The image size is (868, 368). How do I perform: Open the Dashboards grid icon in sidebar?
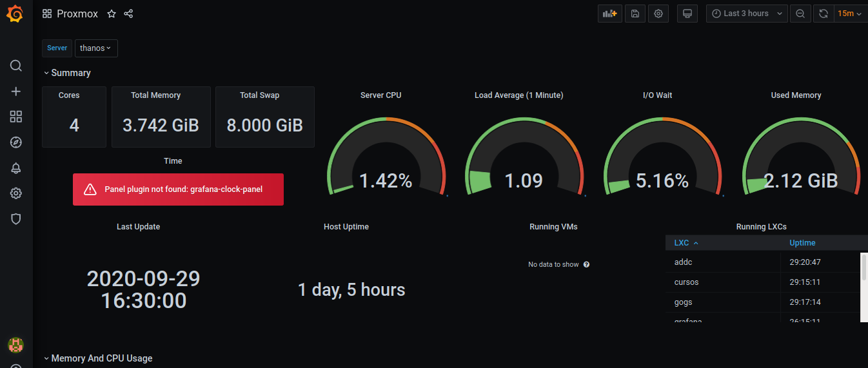(16, 117)
